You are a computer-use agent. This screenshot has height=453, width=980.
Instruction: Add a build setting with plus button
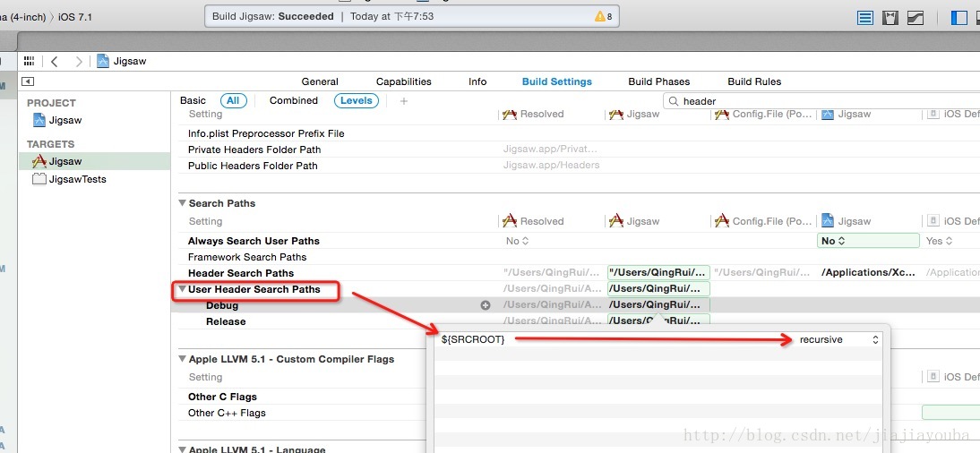[404, 100]
